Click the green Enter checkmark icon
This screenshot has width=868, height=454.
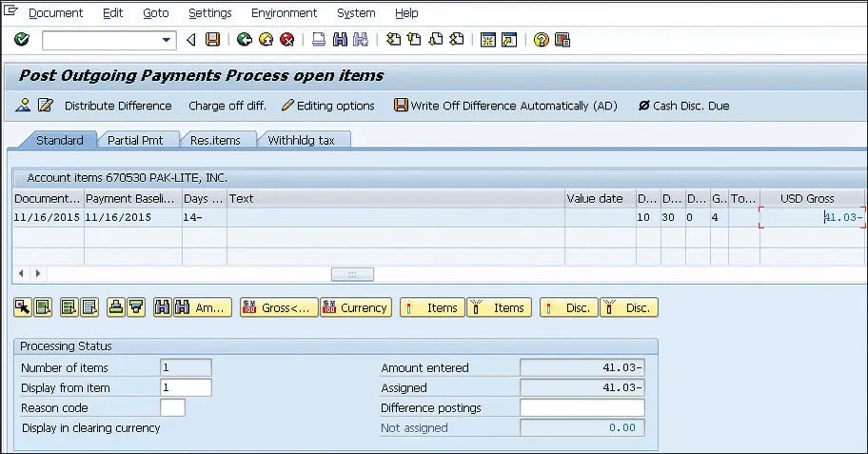22,40
